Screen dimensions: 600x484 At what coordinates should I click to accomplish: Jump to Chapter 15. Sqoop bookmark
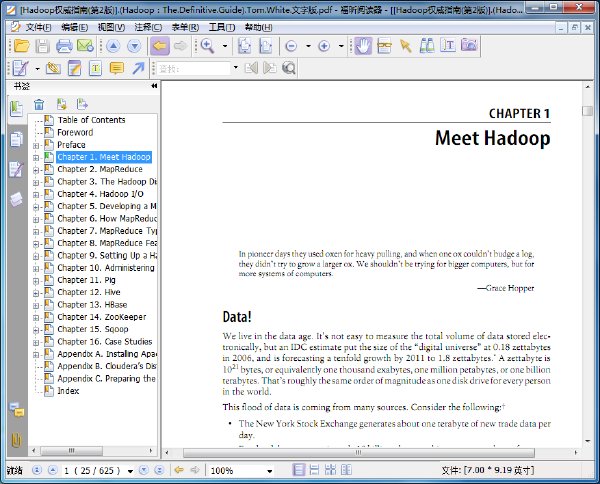click(x=93, y=329)
